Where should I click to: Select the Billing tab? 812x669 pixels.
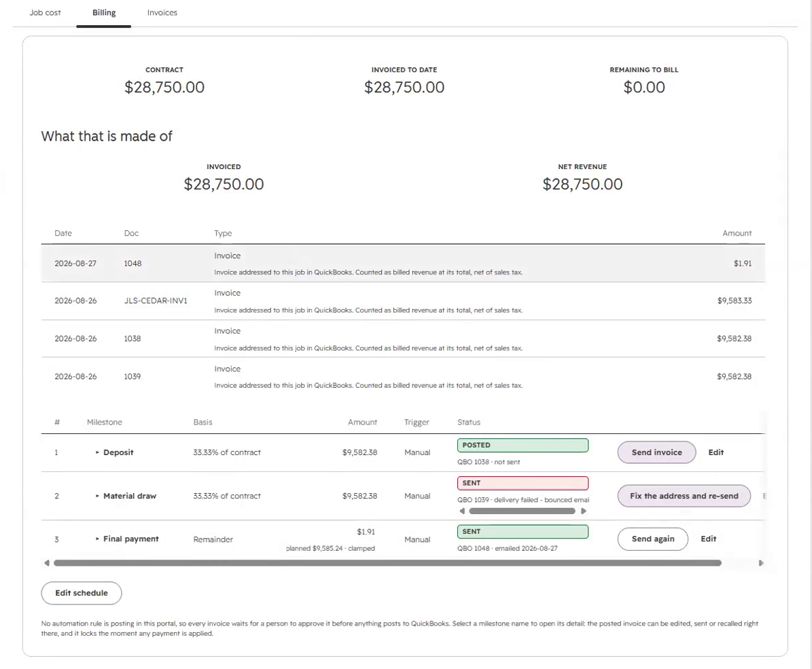(103, 12)
